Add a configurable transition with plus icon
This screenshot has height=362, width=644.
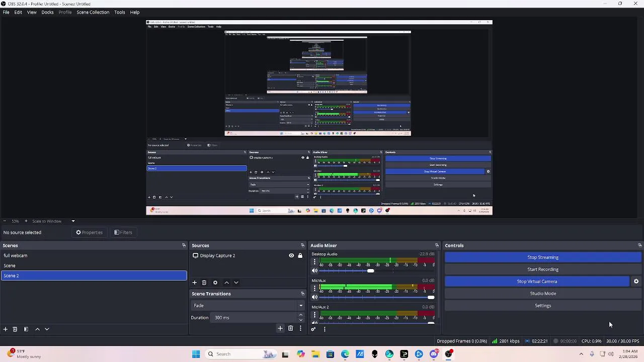[280, 328]
